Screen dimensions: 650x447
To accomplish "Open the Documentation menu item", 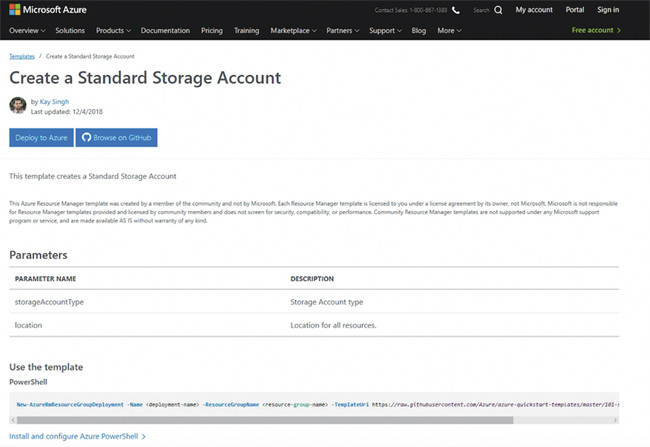I will 165,31.
